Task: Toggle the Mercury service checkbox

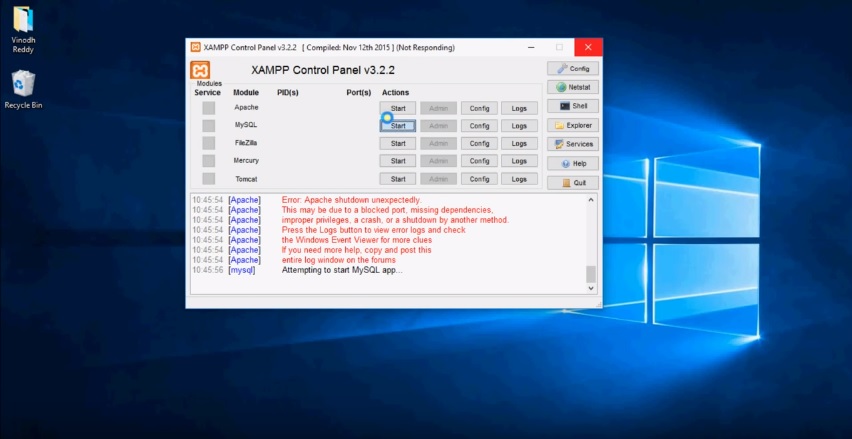Action: pos(209,161)
